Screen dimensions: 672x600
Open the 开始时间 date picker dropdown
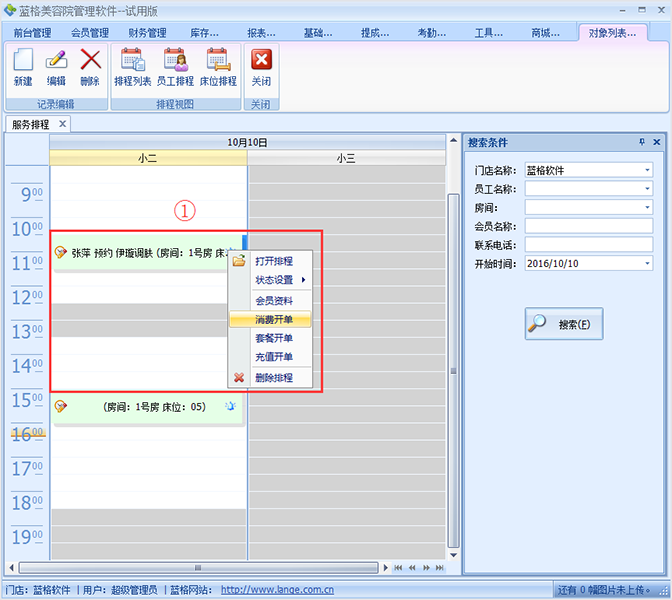tap(647, 263)
